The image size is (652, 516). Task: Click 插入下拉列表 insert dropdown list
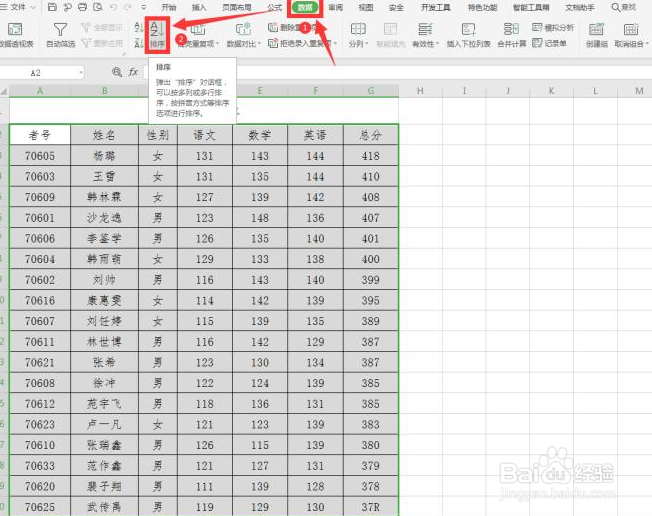469,35
